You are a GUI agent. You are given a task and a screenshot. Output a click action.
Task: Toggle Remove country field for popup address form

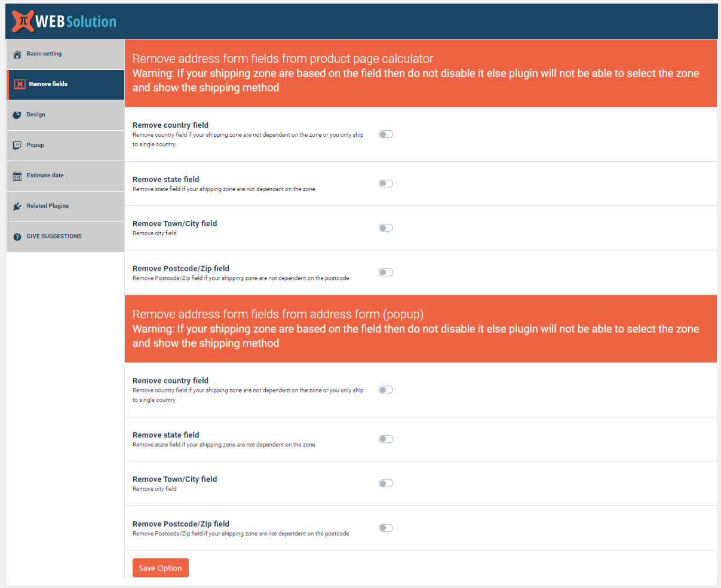click(386, 390)
